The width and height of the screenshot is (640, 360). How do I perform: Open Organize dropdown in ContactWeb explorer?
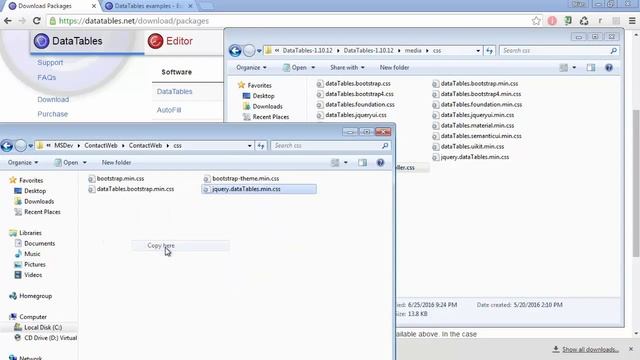pyautogui.click(x=22, y=163)
